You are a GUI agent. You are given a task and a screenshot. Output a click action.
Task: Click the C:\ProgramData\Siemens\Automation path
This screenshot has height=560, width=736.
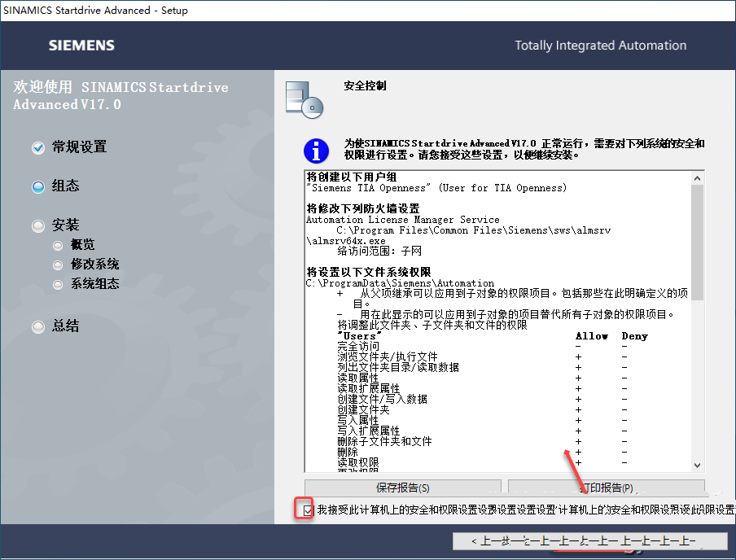click(400, 283)
